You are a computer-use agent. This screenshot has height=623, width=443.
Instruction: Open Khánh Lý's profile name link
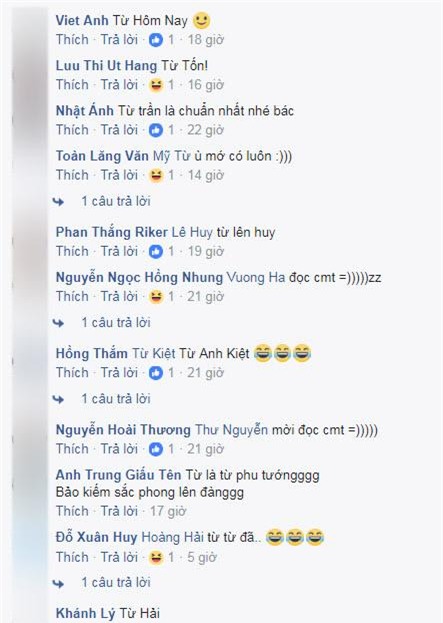click(x=85, y=613)
